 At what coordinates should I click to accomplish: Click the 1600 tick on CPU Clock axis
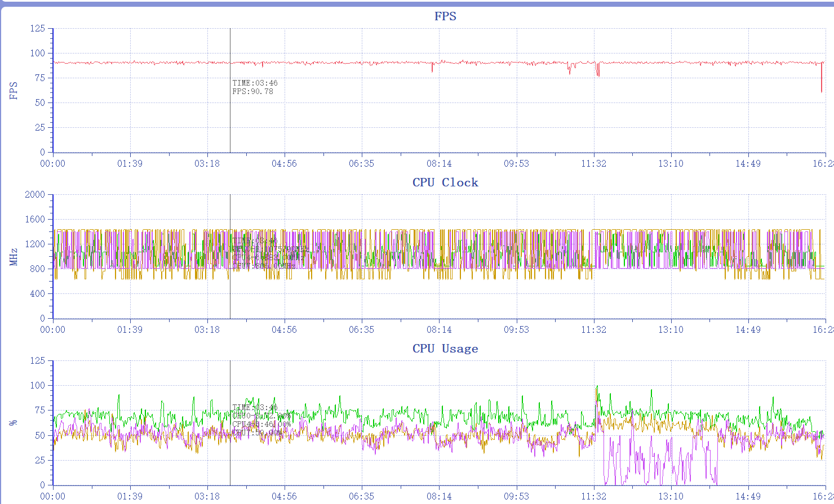click(x=35, y=220)
